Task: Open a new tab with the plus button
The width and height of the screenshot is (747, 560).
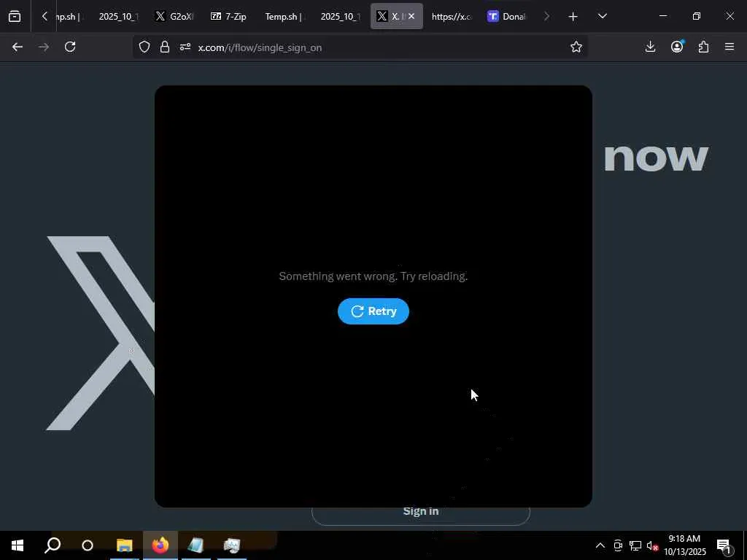Action: [x=573, y=17]
